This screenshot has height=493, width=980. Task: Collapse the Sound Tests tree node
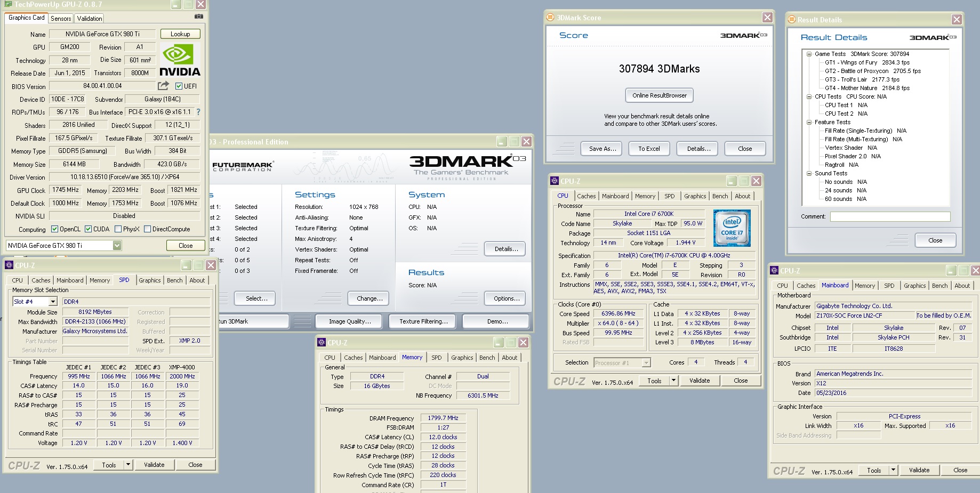coord(809,173)
